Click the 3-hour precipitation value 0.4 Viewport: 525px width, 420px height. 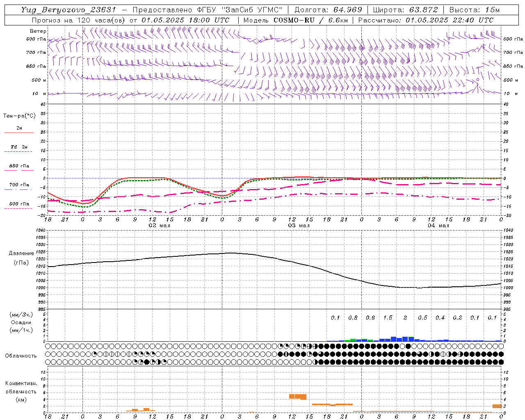(x=440, y=318)
